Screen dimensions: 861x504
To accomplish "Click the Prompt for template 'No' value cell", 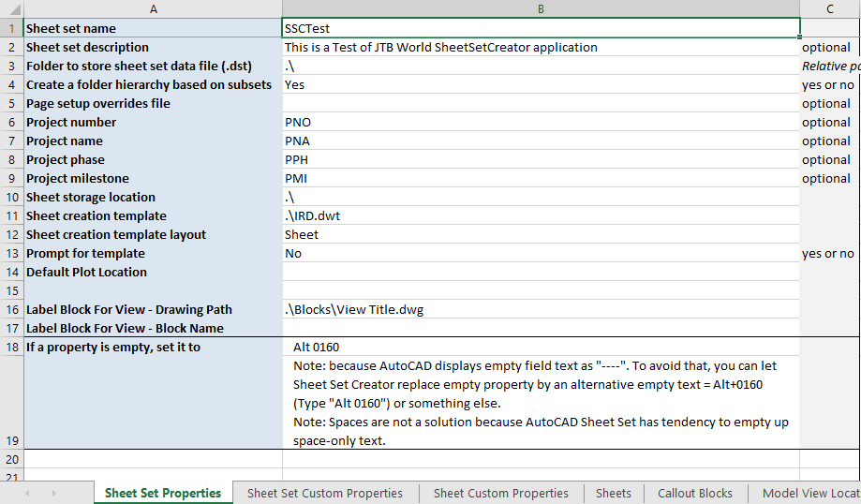I will 541,253.
